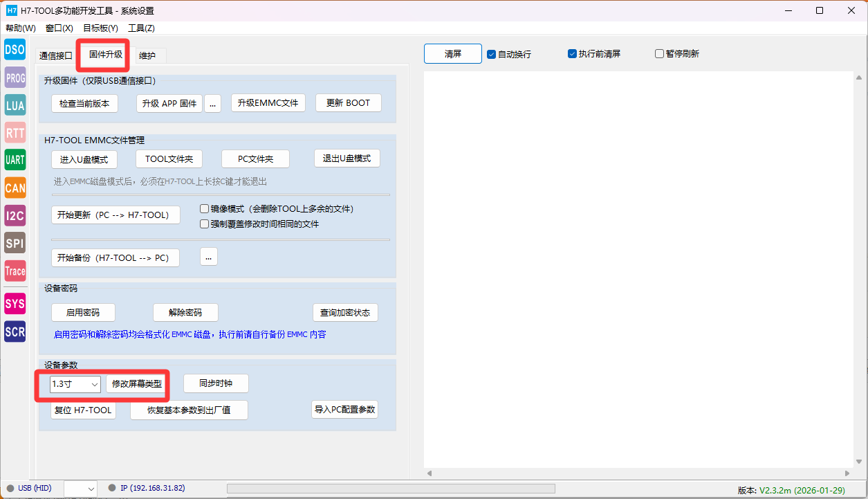Open the DSO oscilloscope sidebar icon

[15, 49]
